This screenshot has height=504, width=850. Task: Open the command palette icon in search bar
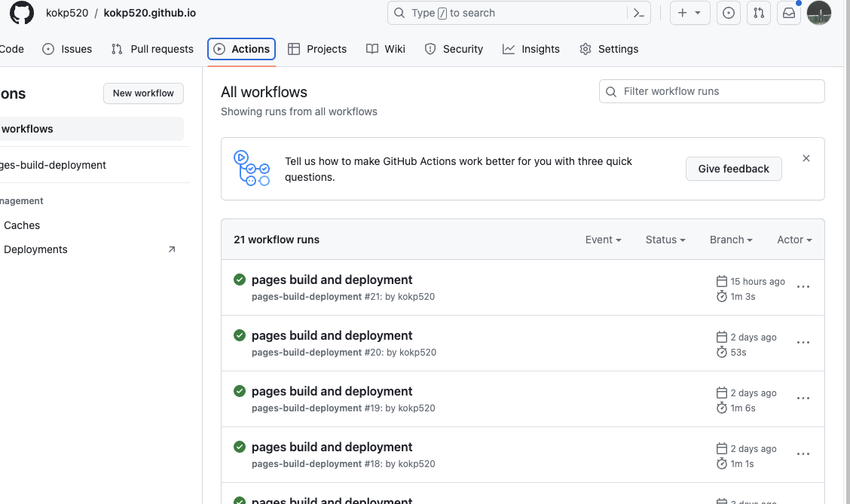[639, 13]
